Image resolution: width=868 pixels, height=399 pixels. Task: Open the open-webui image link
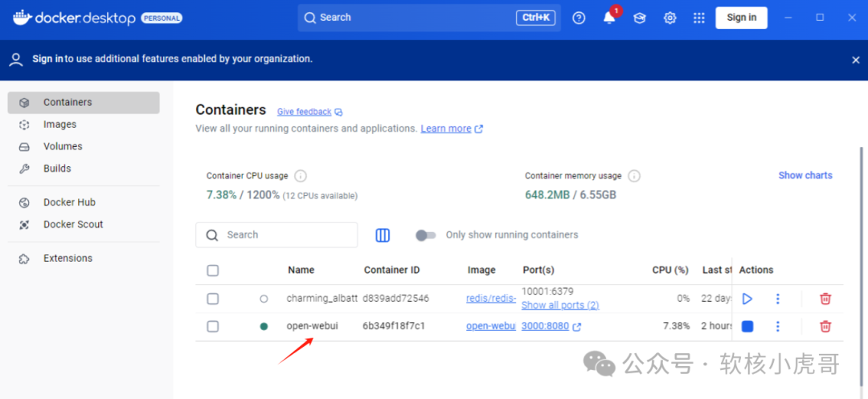[491, 326]
